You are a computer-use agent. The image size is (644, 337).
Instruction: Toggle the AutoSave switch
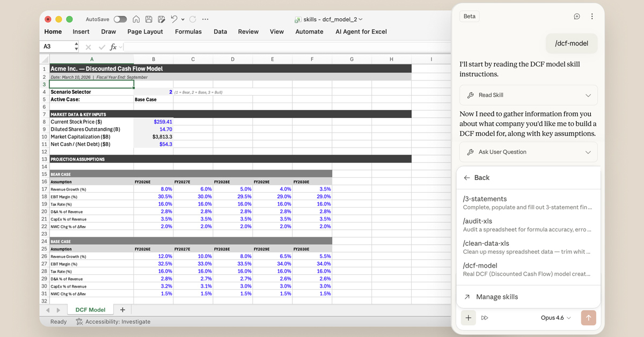pos(120,19)
